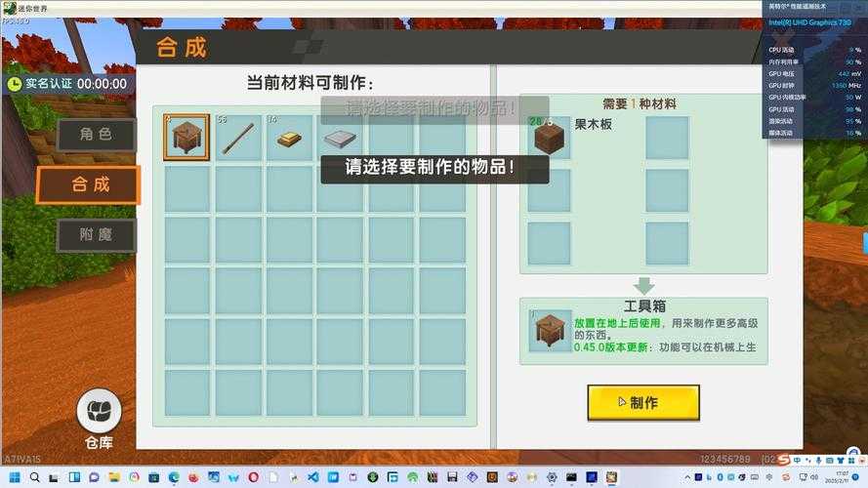Click the input method microphone icon
The width and height of the screenshot is (868, 488).
[x=818, y=461]
